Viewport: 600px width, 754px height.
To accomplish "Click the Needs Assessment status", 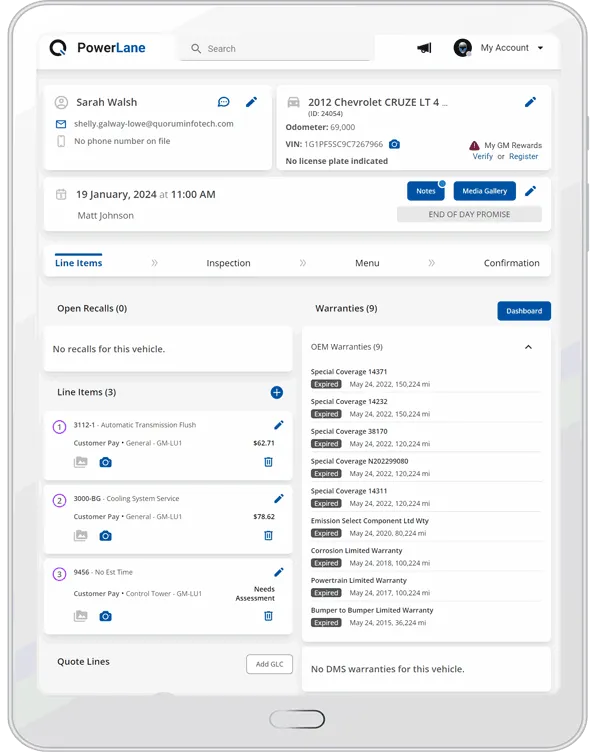I will 255,593.
